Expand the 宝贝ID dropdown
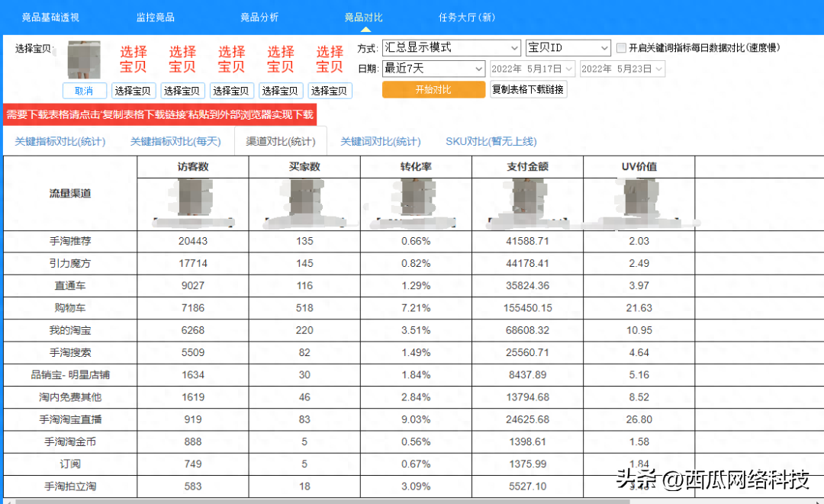The width and height of the screenshot is (824, 504). tap(568, 48)
